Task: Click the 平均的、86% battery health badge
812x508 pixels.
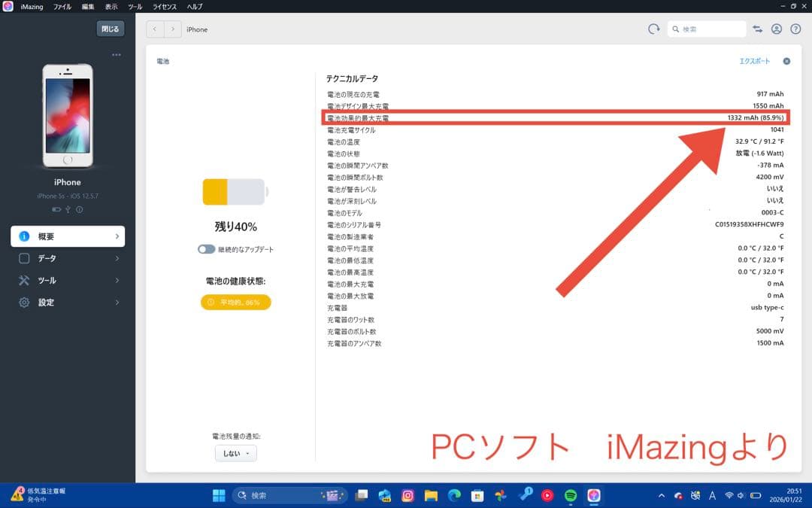Action: pos(235,300)
